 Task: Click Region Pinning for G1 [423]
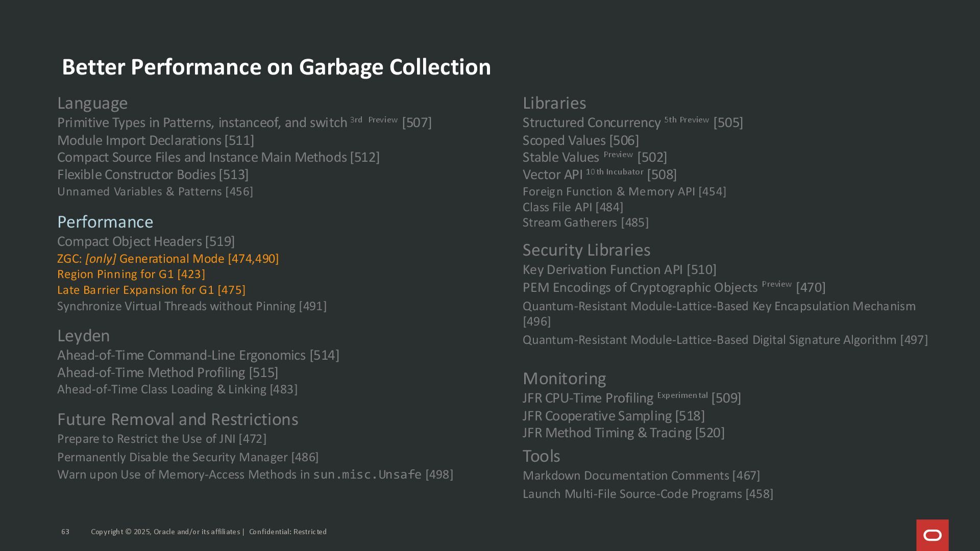pyautogui.click(x=131, y=274)
